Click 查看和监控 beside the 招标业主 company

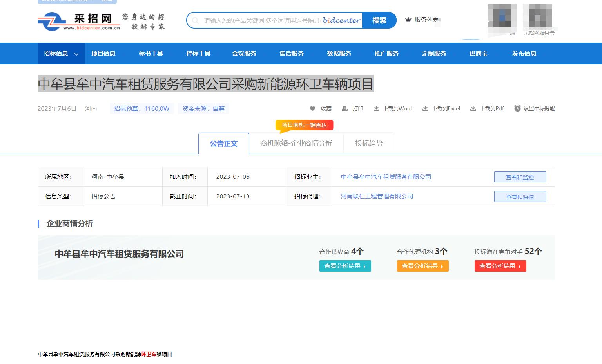[520, 177]
